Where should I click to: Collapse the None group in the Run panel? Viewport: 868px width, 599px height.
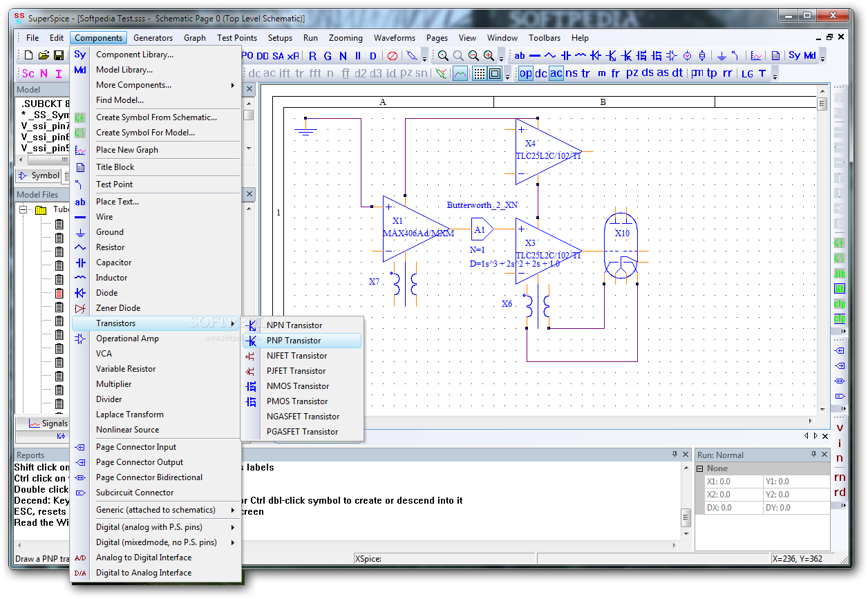699,468
